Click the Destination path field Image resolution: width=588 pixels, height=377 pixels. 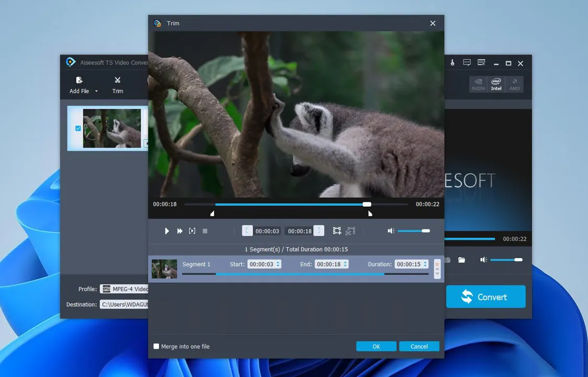pyautogui.click(x=124, y=304)
